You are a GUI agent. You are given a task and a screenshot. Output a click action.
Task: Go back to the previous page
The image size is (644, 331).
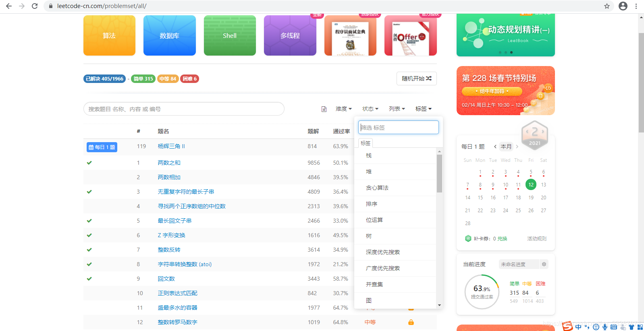(9, 6)
